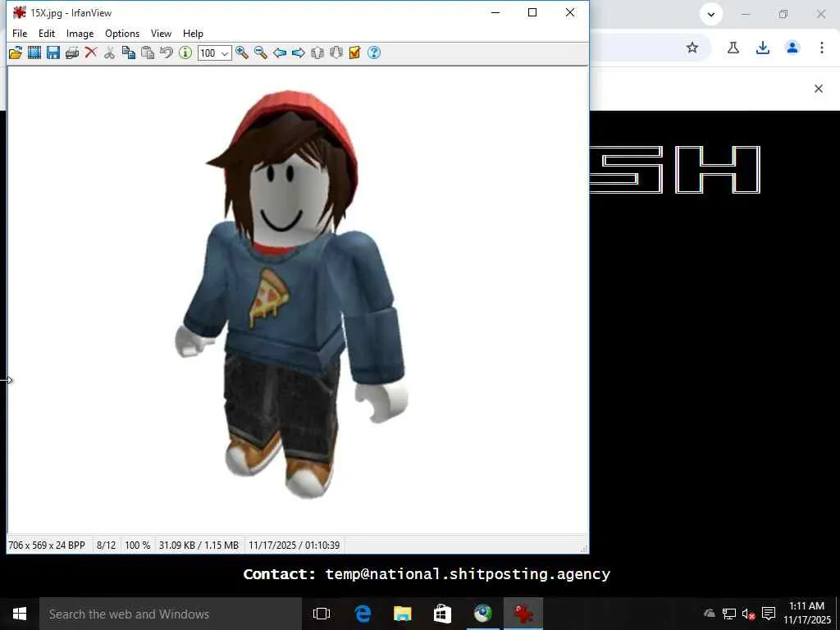Open File Explorer from the taskbar
840x630 pixels.
pos(402,614)
